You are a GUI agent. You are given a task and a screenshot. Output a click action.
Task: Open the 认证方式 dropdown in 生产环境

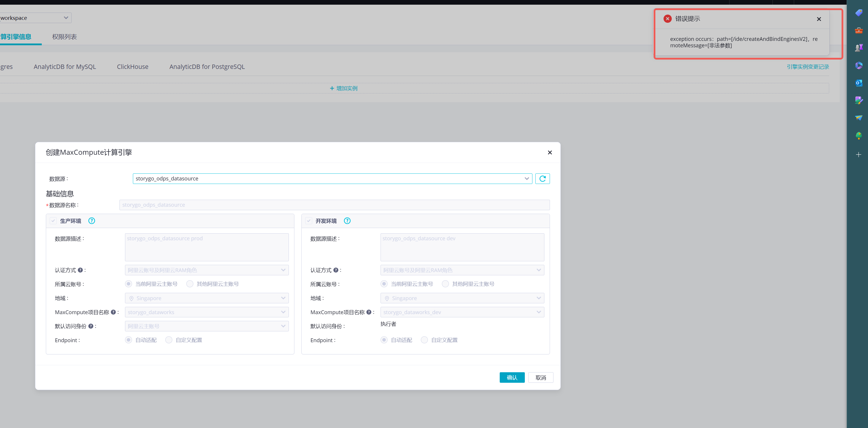pyautogui.click(x=206, y=270)
